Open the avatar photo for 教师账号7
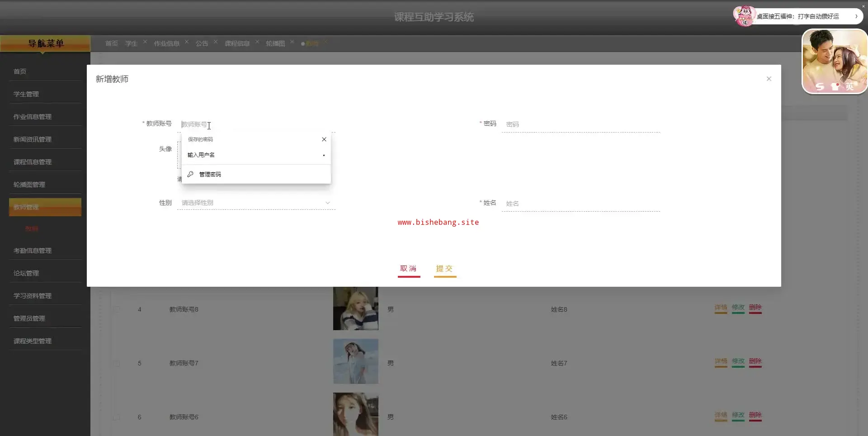The height and width of the screenshot is (436, 868). (356, 361)
